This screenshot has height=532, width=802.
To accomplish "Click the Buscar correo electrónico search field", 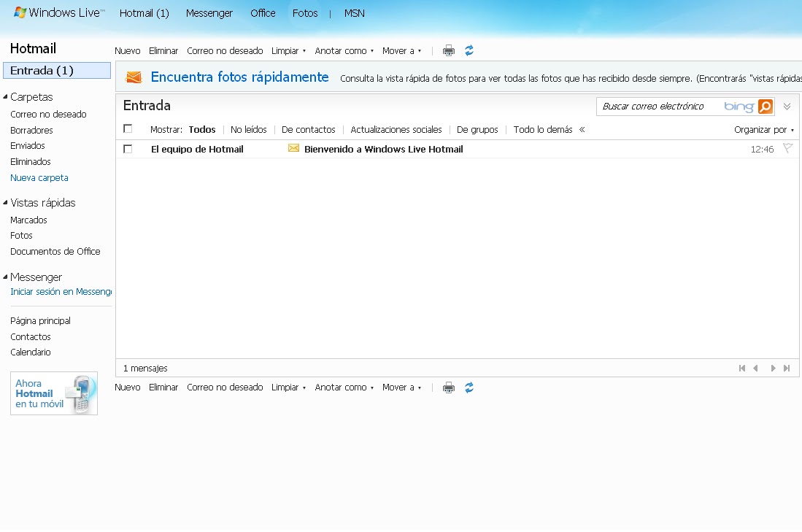I will (660, 107).
